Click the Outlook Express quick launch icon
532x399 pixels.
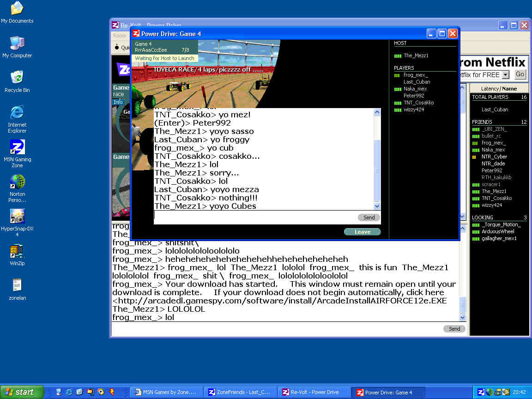[79, 392]
